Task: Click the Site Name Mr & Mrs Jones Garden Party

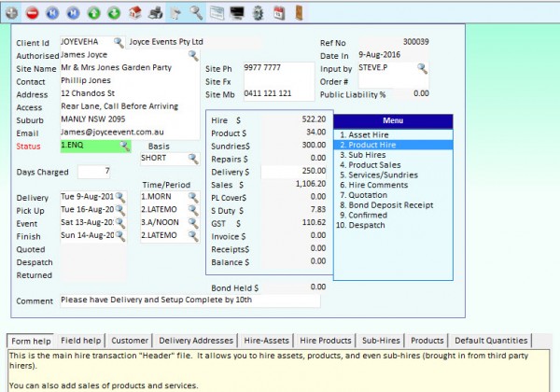Action: click(130, 68)
